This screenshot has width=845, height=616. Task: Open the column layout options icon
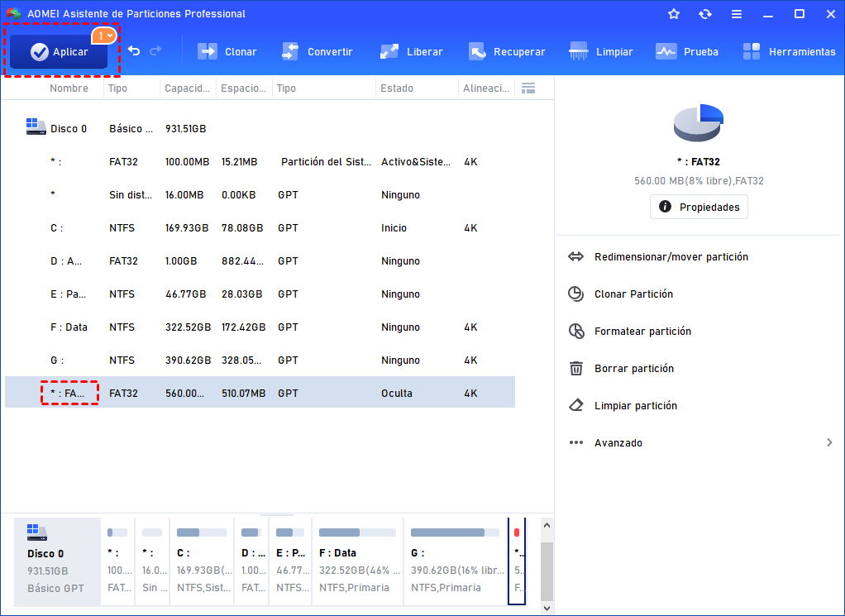coord(528,88)
